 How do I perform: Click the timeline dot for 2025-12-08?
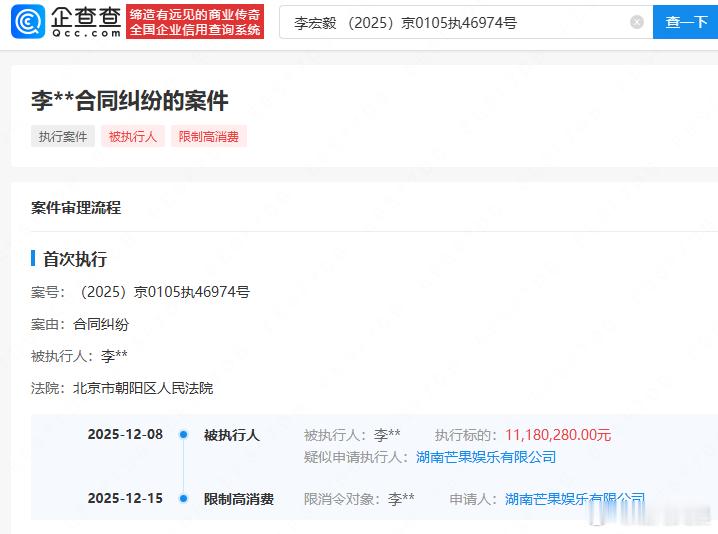[x=184, y=434]
